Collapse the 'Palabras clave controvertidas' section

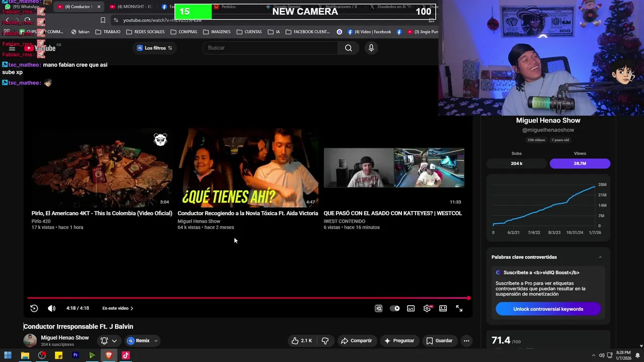click(x=600, y=257)
